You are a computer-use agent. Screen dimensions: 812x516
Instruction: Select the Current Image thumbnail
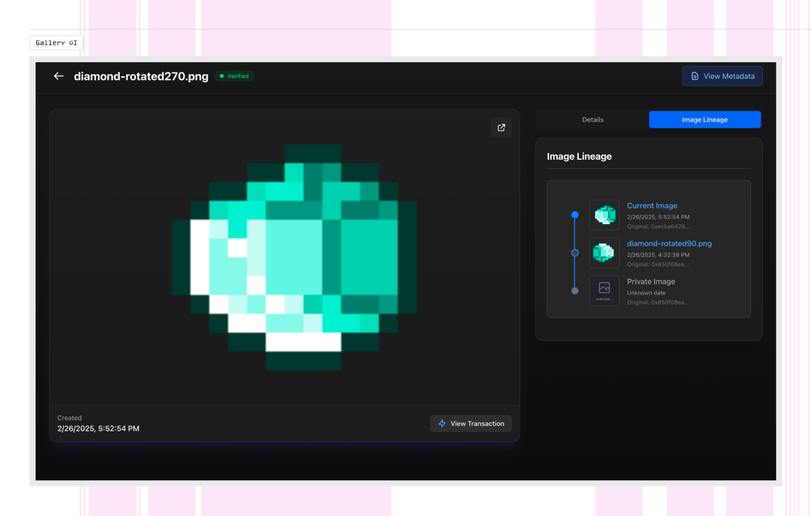pyautogui.click(x=604, y=215)
